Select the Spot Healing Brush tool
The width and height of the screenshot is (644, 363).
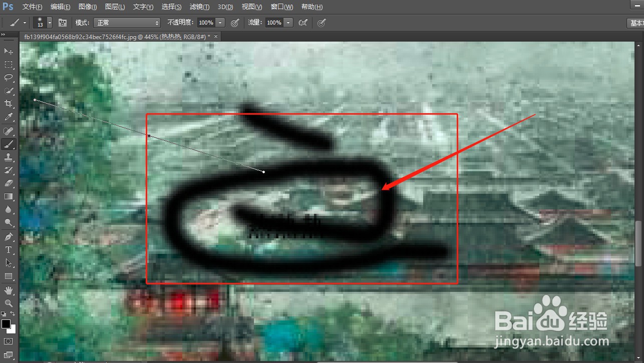point(9,131)
